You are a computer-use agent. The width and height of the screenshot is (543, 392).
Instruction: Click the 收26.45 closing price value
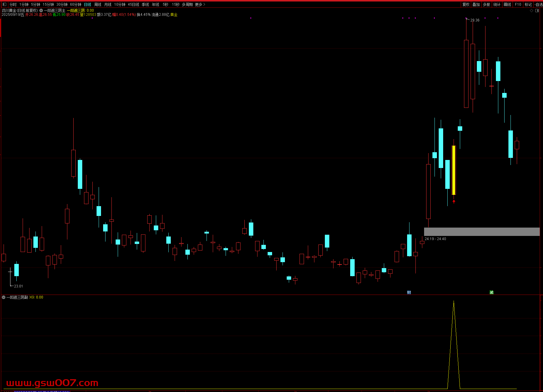pos(73,15)
